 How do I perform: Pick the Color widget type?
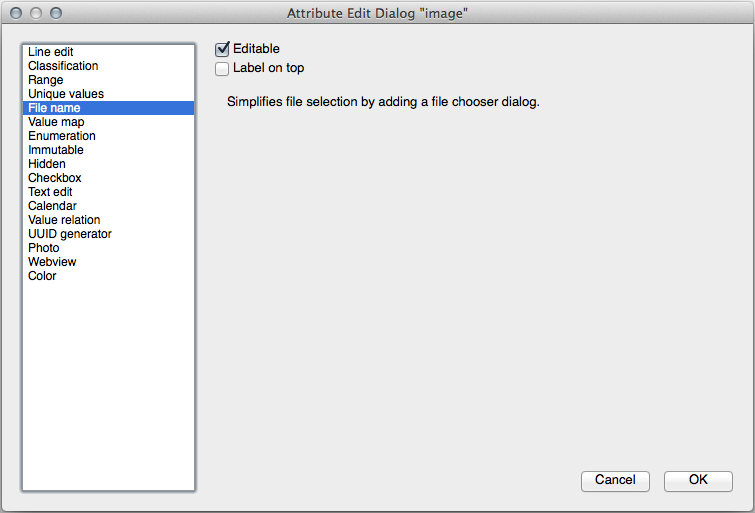click(42, 276)
